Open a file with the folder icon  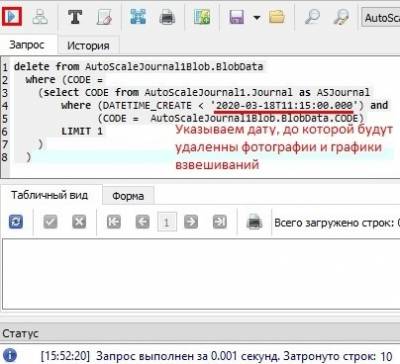pos(277,16)
